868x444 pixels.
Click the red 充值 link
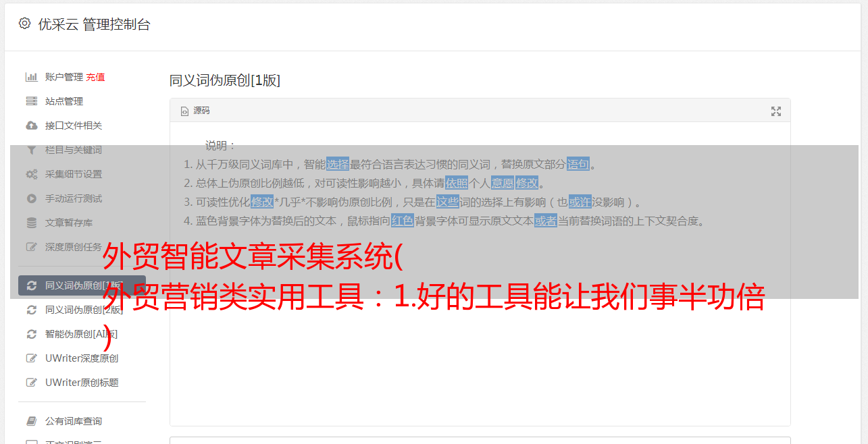pyautogui.click(x=95, y=77)
